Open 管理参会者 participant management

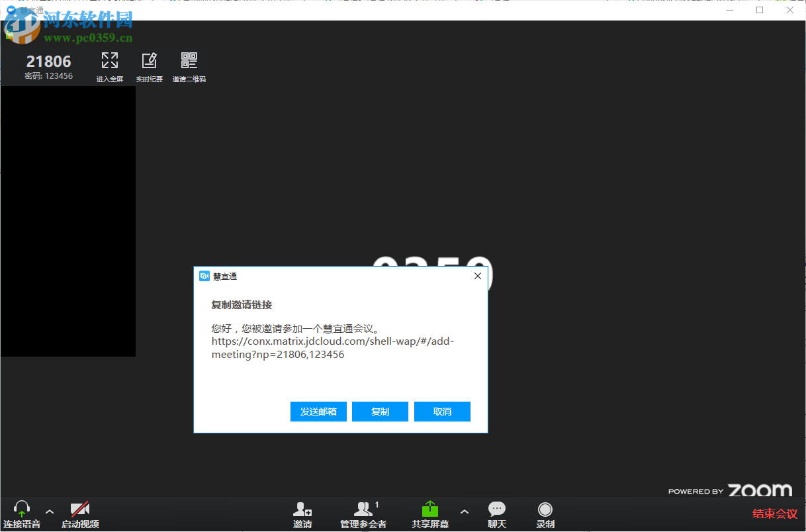pos(363,514)
